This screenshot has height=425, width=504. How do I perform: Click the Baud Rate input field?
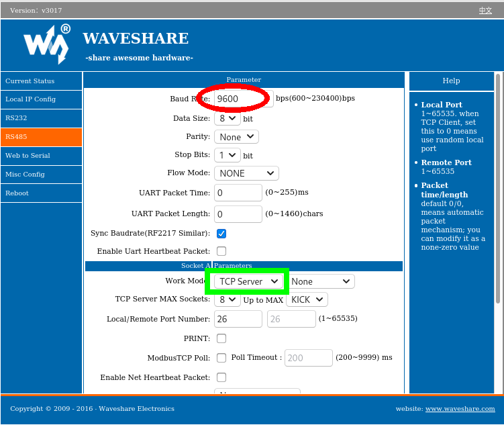pos(244,99)
